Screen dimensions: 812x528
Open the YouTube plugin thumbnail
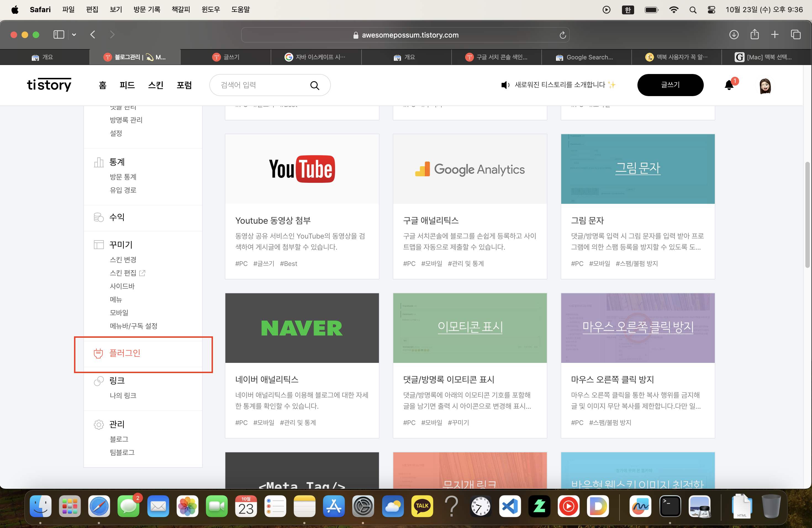point(302,169)
